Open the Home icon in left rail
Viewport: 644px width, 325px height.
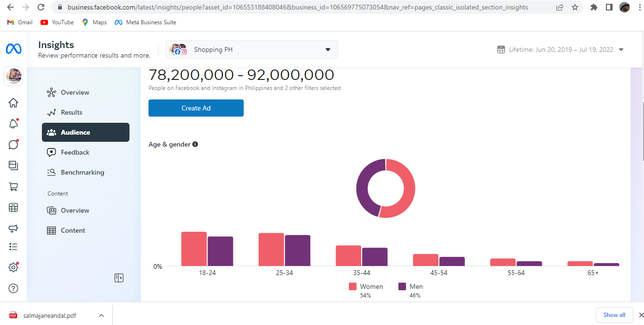tap(13, 103)
